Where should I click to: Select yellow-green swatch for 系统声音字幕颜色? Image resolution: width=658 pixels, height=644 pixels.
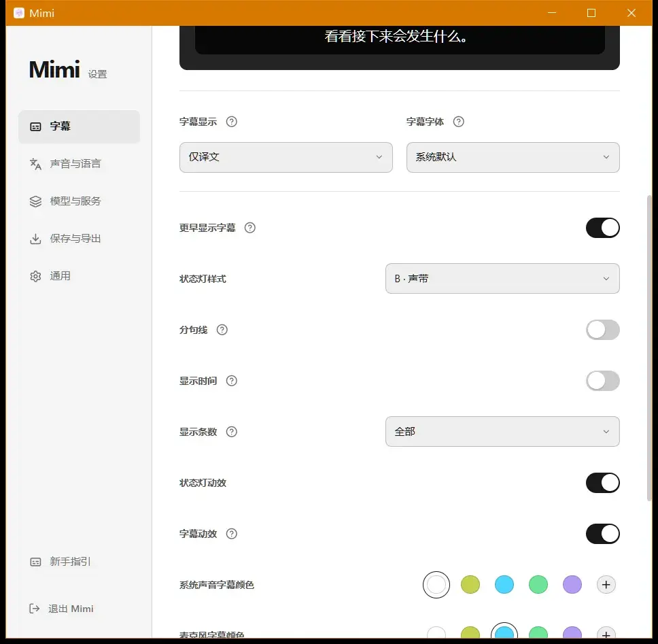point(470,584)
